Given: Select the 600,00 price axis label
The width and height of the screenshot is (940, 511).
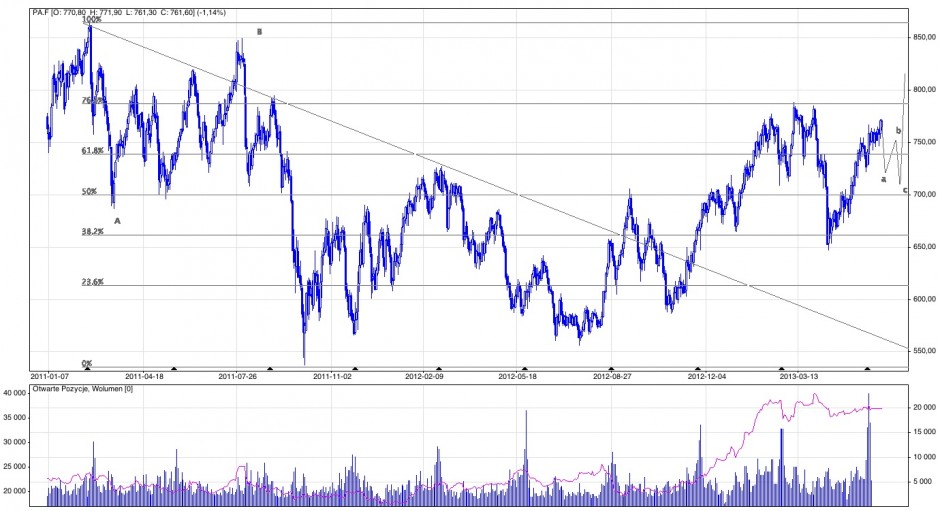Looking at the screenshot, I should (x=923, y=299).
